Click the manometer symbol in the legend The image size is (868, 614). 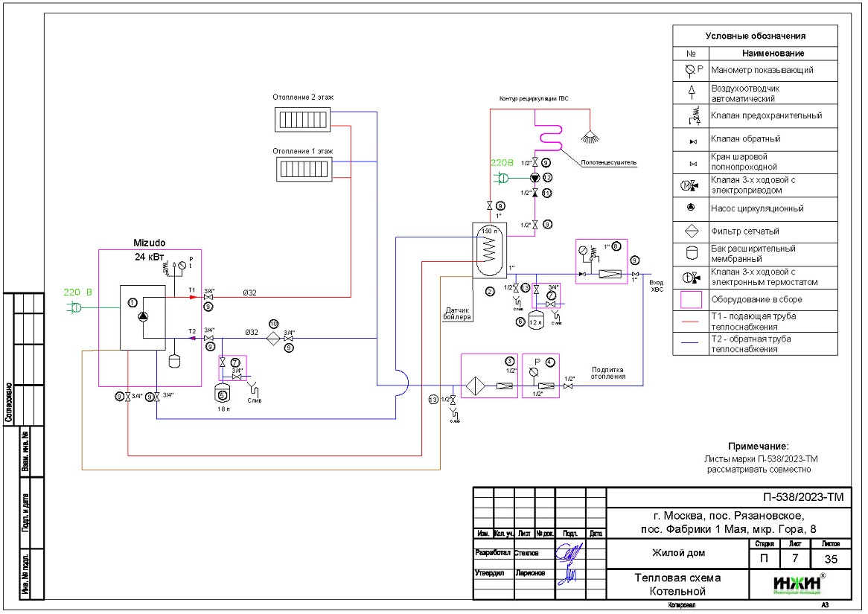(x=690, y=70)
